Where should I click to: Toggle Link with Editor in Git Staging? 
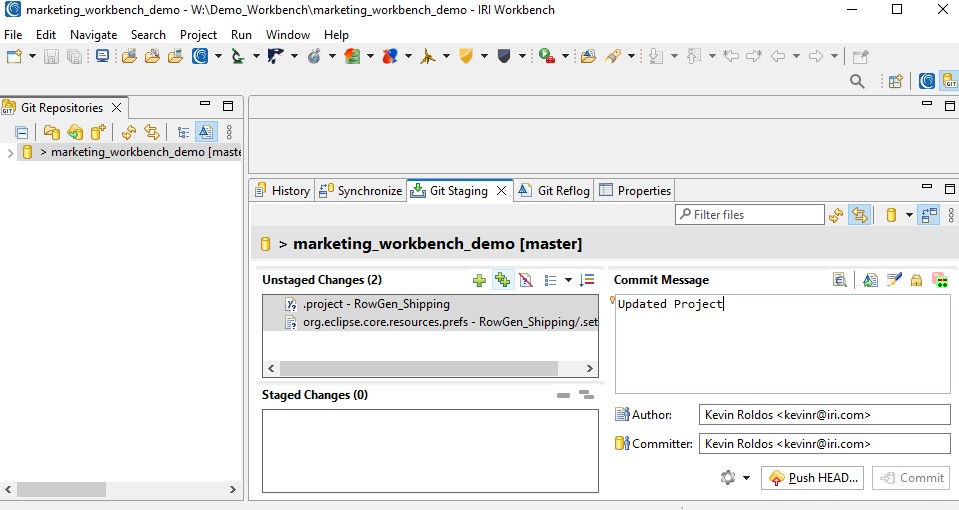tap(859, 215)
